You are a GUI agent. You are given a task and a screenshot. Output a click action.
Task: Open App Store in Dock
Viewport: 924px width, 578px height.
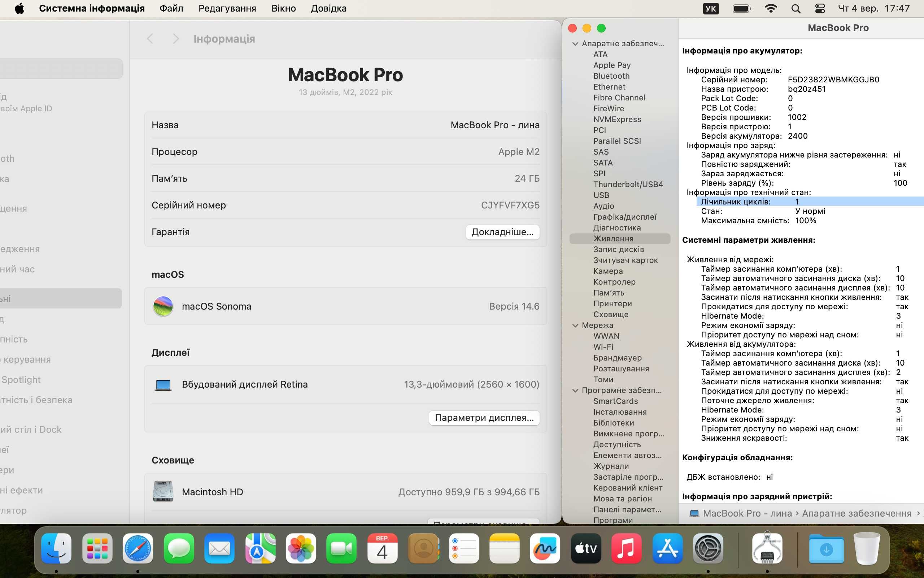(x=667, y=548)
